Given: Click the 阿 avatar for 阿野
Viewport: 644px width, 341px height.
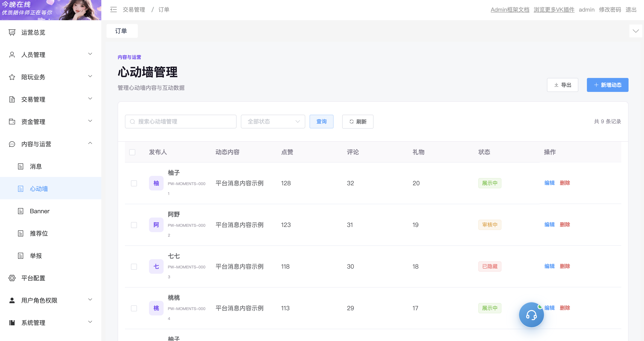Looking at the screenshot, I should [156, 225].
